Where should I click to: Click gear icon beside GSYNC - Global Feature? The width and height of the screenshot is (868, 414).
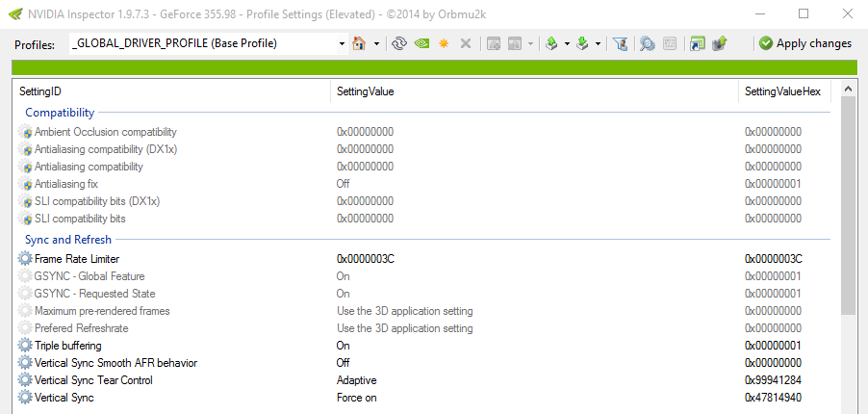(25, 276)
